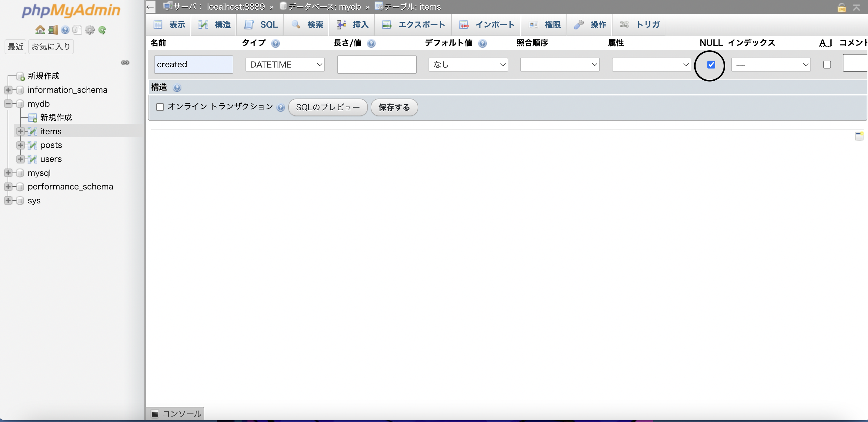Open the SQL tab

pyautogui.click(x=260, y=25)
